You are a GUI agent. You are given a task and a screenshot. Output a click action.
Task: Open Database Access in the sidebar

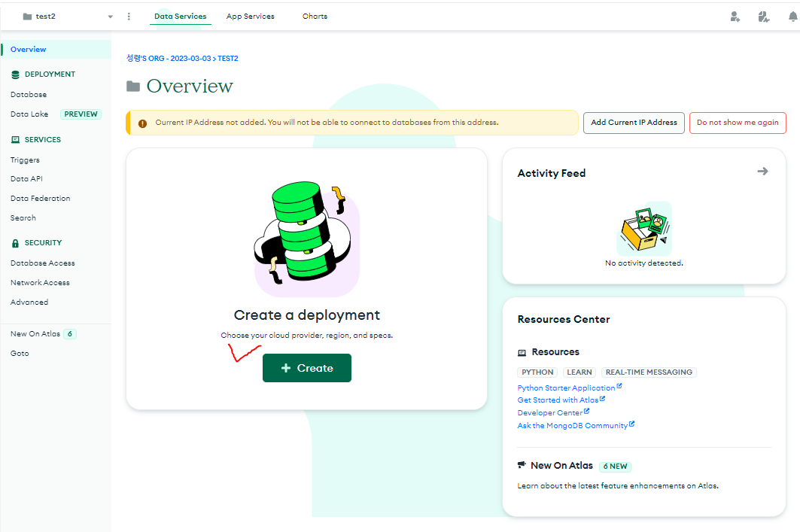pos(42,263)
